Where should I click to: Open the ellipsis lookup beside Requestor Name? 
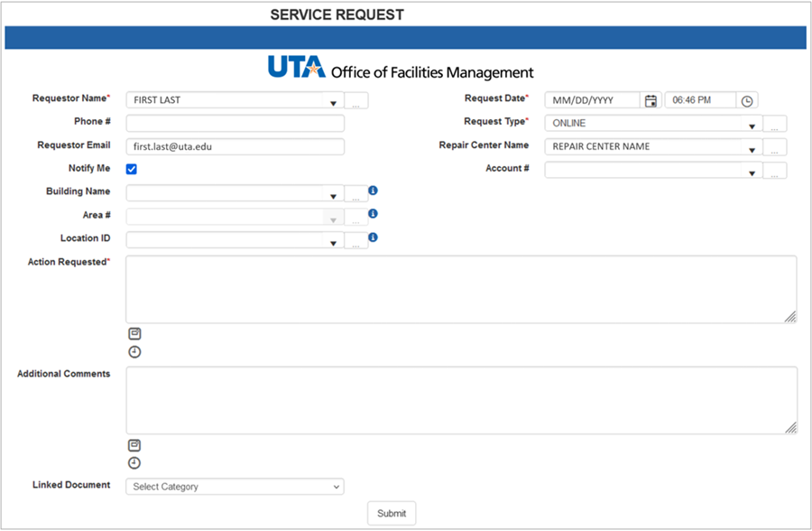(x=356, y=99)
